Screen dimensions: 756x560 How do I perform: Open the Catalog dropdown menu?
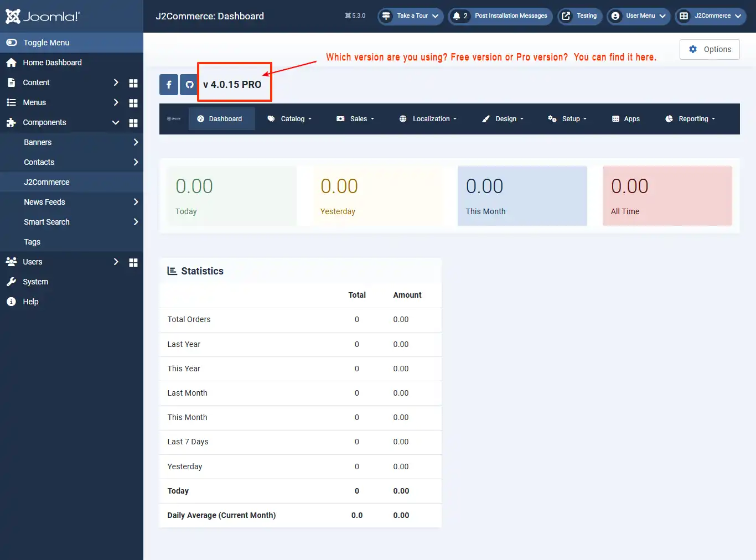[289, 119]
